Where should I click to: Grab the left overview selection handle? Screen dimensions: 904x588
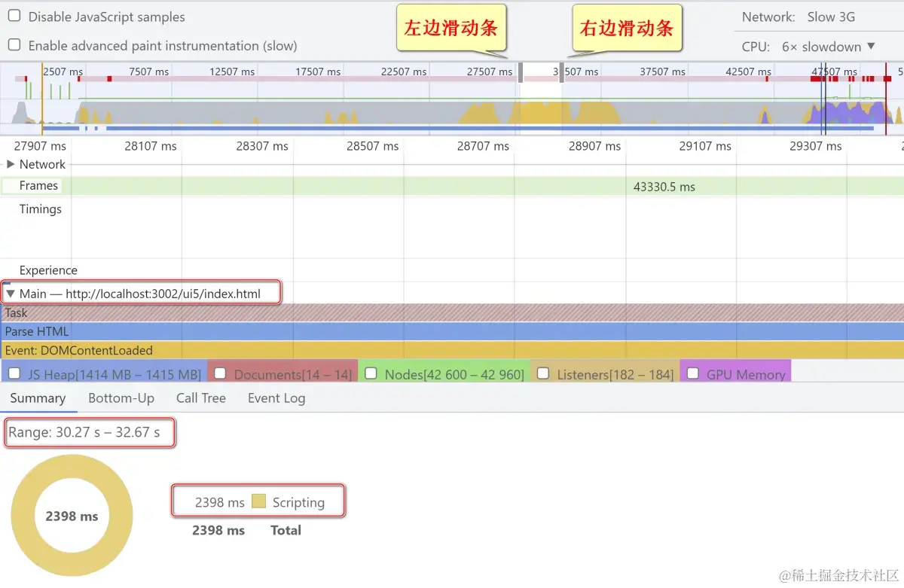[x=521, y=72]
